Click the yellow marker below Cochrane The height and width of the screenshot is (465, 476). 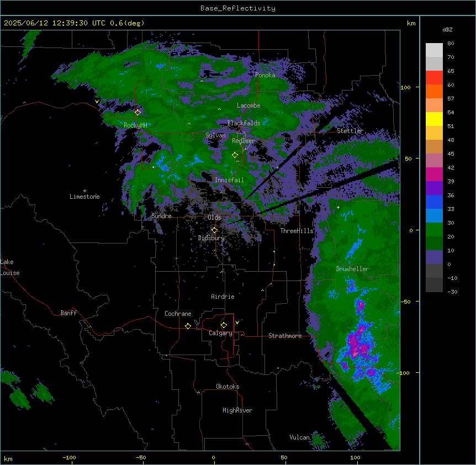[188, 326]
